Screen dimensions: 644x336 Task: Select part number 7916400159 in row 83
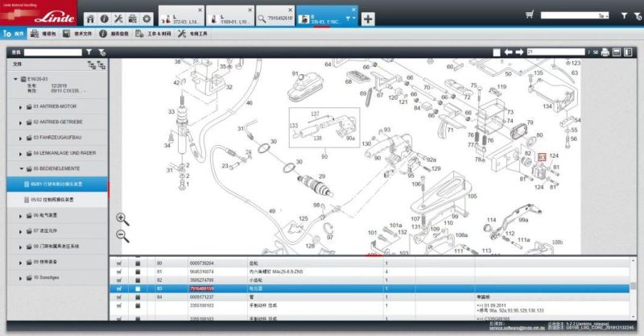(201, 288)
